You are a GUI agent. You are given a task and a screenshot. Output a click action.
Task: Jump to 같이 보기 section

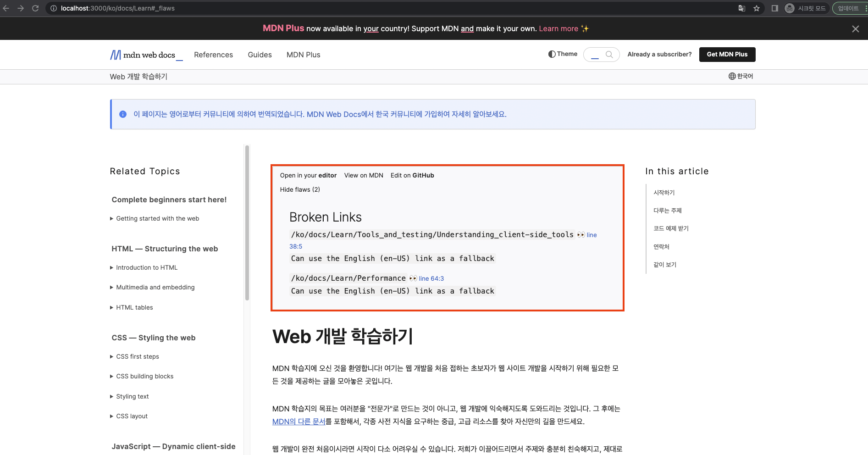tap(665, 265)
